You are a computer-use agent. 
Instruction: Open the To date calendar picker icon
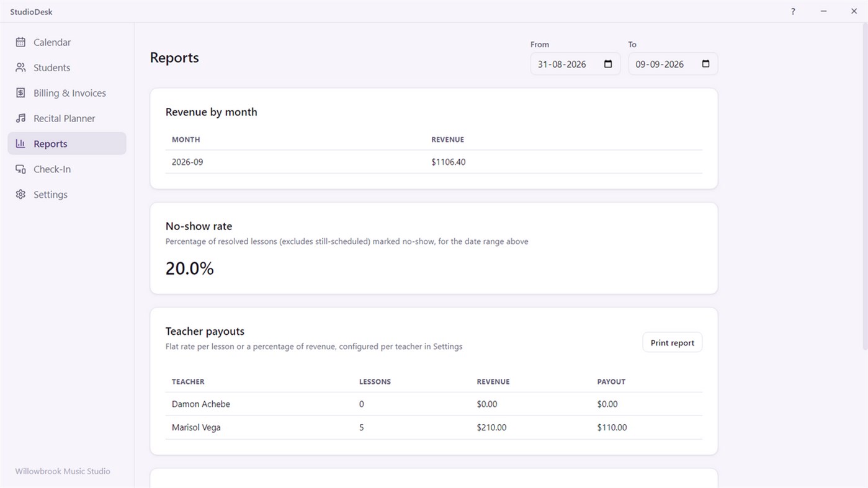pos(705,64)
